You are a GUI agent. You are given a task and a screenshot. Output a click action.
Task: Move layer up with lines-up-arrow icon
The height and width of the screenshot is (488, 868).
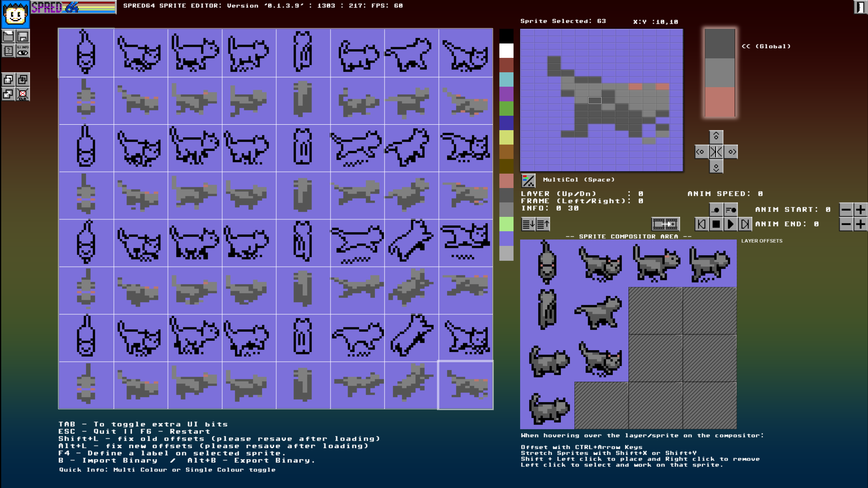click(543, 224)
